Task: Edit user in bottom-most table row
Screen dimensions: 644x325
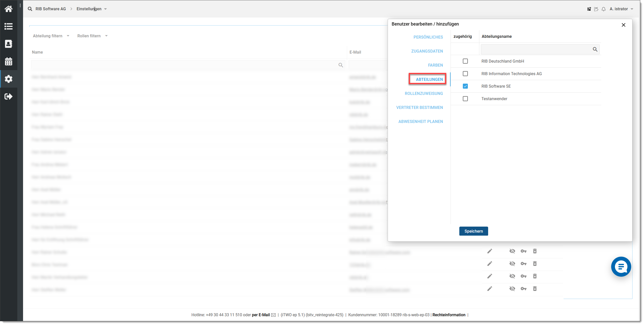Action: coord(490,289)
